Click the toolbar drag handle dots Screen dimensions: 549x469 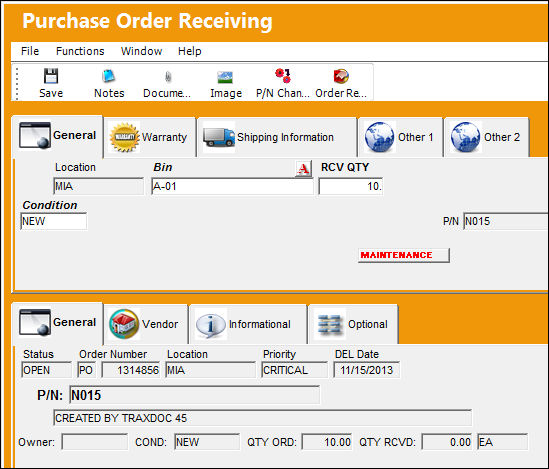17,83
